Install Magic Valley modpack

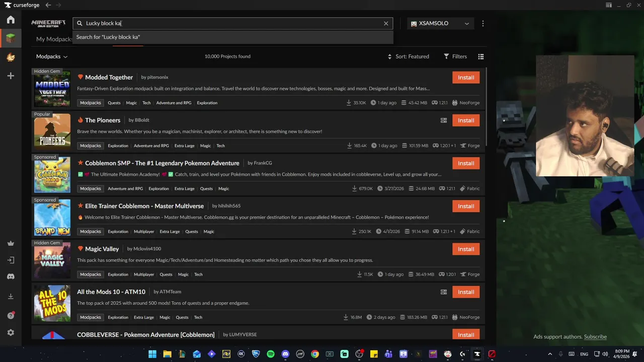tap(466, 249)
